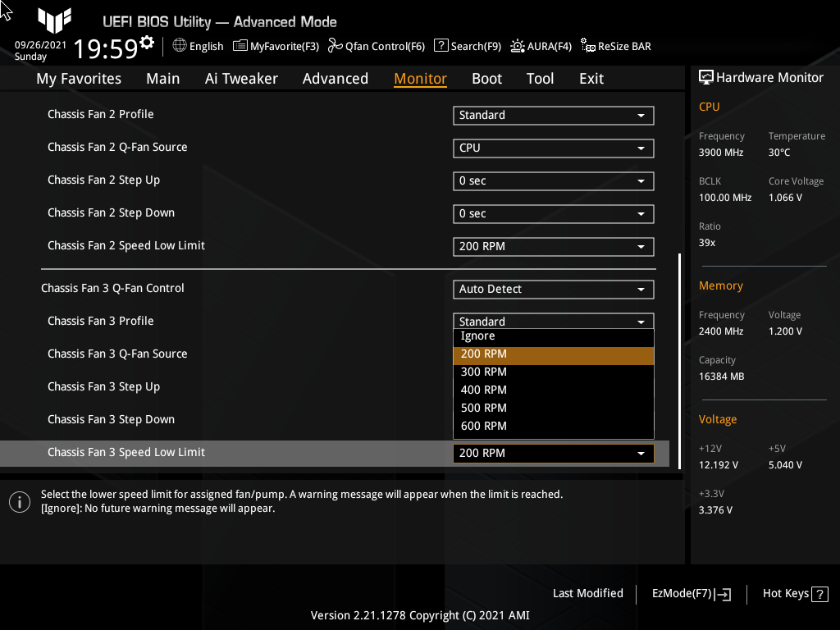Image resolution: width=840 pixels, height=630 pixels.
Task: Open the Chassis Fan 3 Profile dropdown
Action: pyautogui.click(x=553, y=321)
